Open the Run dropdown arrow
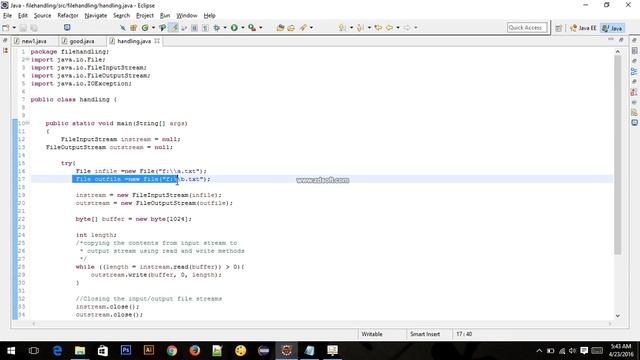Screen dimensions: 640x360 (242, 28)
